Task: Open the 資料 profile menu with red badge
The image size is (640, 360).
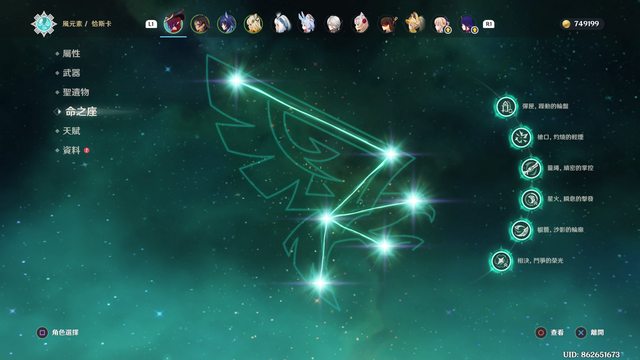Action: tap(72, 150)
